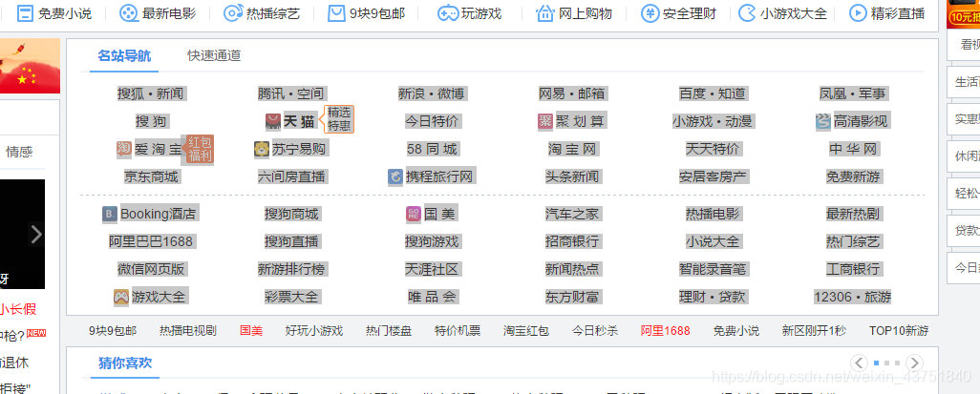Open 六间房直播 link
The width and height of the screenshot is (980, 394).
291,176
